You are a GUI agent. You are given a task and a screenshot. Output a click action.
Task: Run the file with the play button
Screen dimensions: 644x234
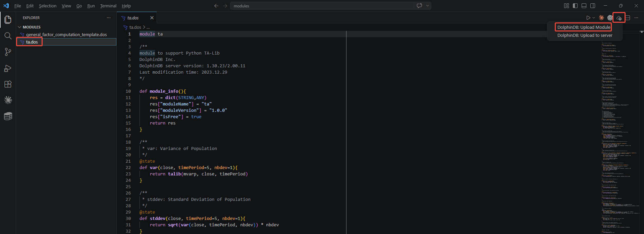tap(588, 18)
